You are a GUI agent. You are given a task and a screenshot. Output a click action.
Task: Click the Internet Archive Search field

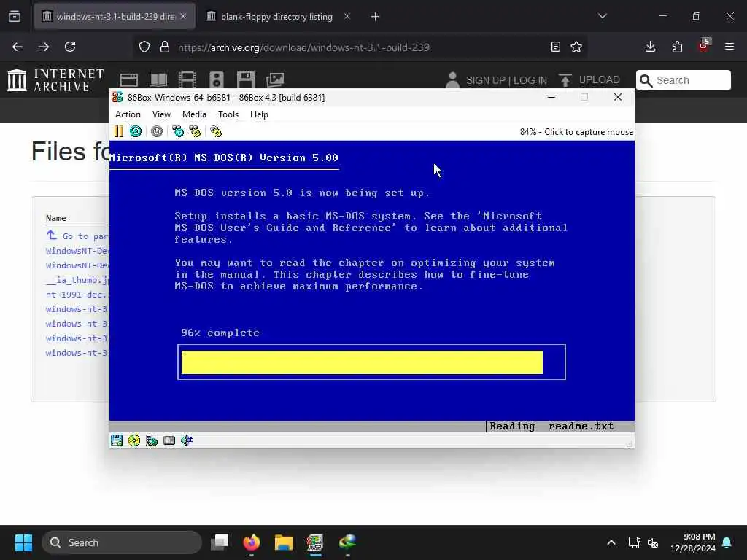click(683, 80)
